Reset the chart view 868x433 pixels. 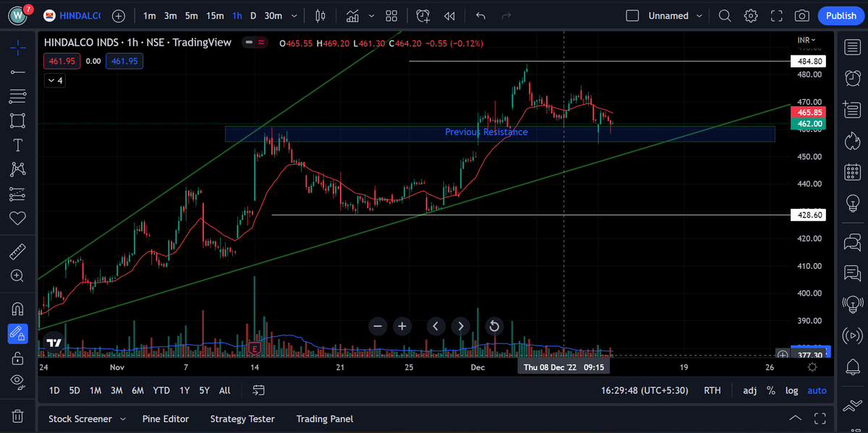(494, 326)
